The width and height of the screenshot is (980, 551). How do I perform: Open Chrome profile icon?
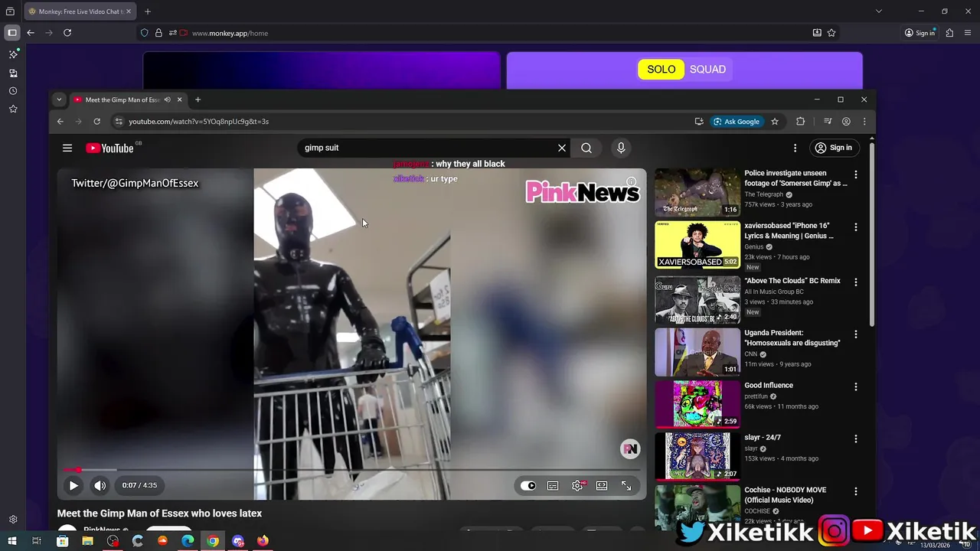pyautogui.click(x=846, y=122)
